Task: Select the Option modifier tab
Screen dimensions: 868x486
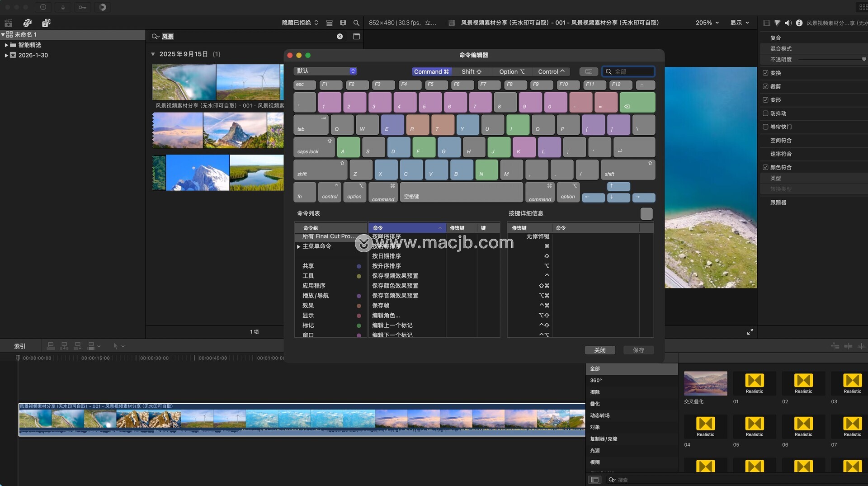Action: (511, 71)
